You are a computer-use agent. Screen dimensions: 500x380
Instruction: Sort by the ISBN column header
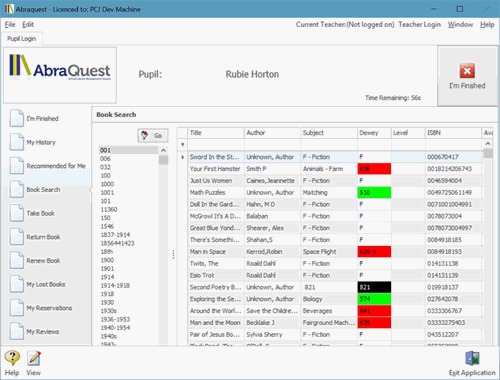coord(453,133)
